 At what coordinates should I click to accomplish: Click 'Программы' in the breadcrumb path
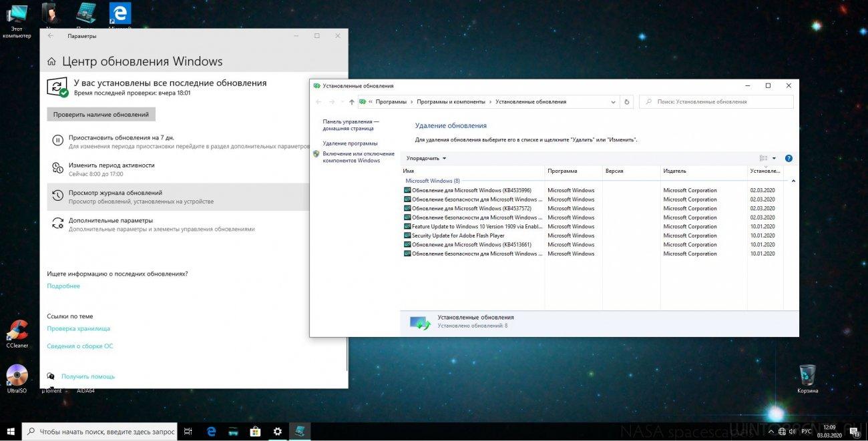(391, 102)
